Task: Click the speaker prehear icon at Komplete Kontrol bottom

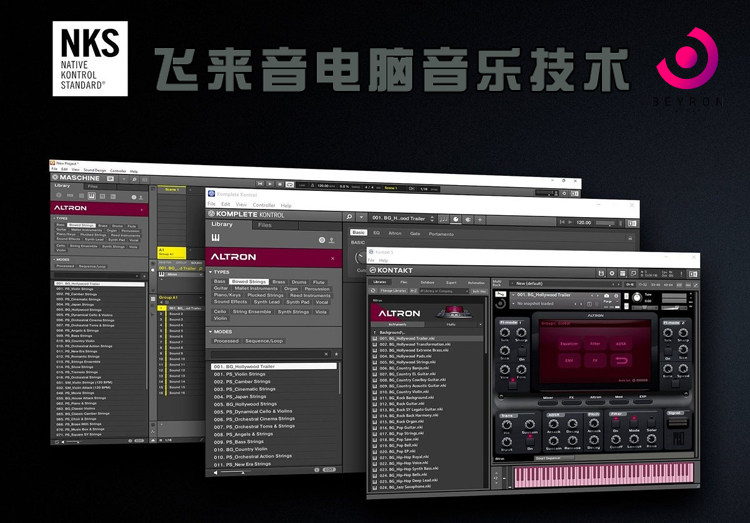Action: (215, 472)
